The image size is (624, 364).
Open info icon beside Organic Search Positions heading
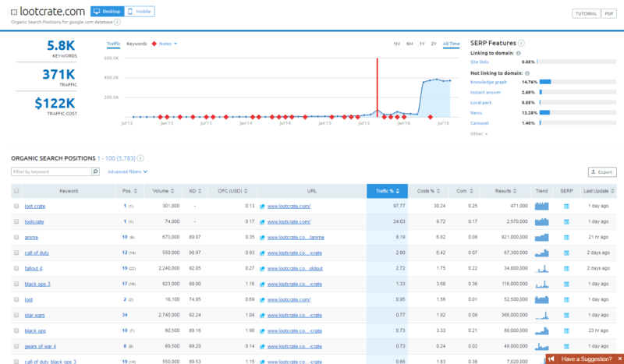pyautogui.click(x=140, y=158)
